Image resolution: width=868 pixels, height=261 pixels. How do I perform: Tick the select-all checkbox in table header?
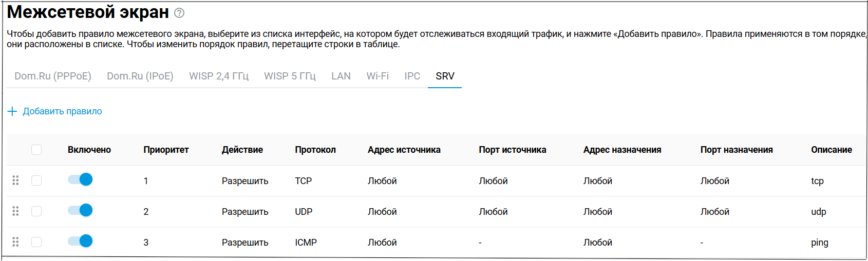(36, 150)
